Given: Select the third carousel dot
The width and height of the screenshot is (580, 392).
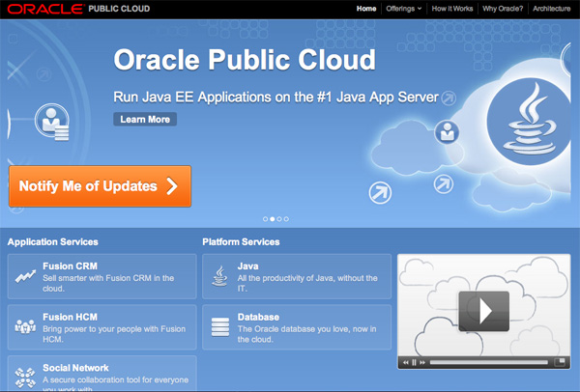Looking at the screenshot, I should [279, 219].
